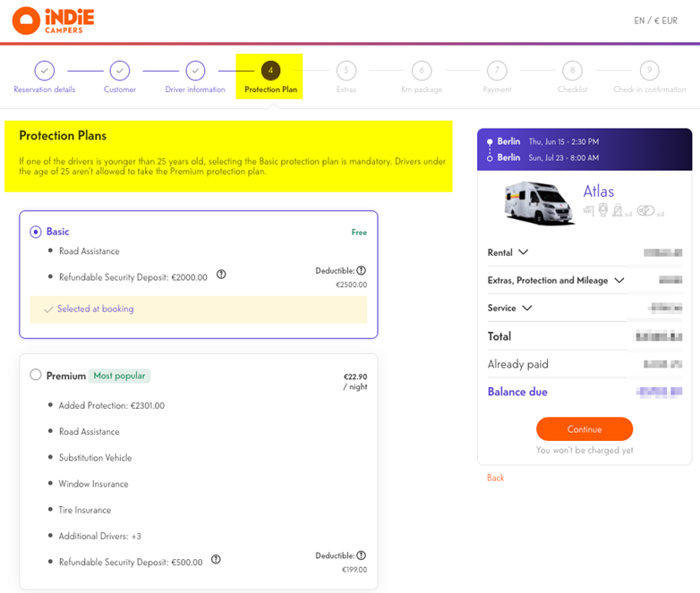Expand Extras, Protection and Mileage section
The height and width of the screenshot is (593, 700).
pyautogui.click(x=618, y=280)
